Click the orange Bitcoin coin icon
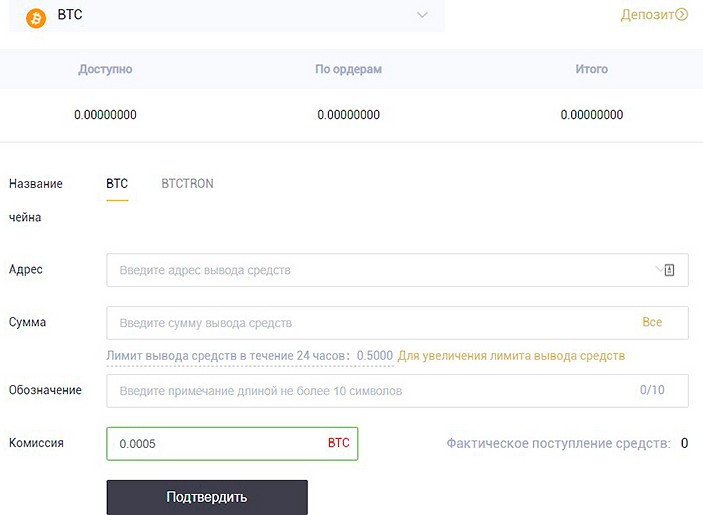This screenshot has width=703, height=515. [36, 18]
